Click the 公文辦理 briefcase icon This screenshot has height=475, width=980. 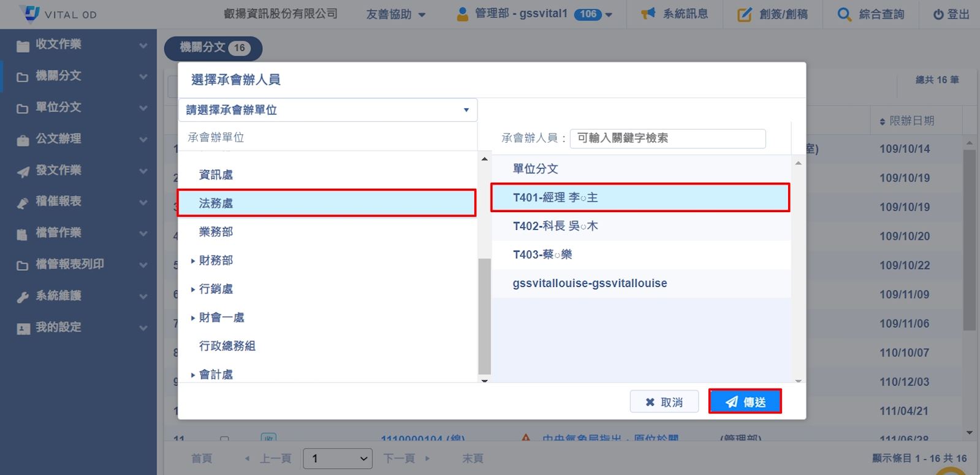(x=23, y=140)
